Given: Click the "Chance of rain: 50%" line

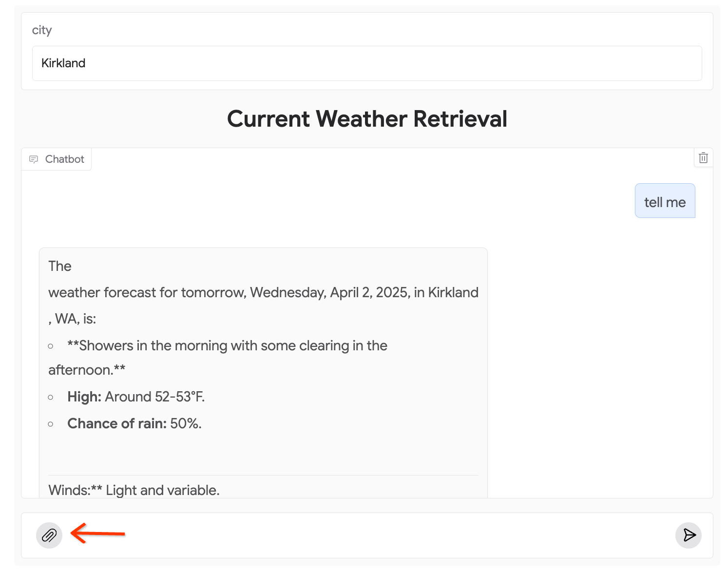Looking at the screenshot, I should click(x=134, y=424).
